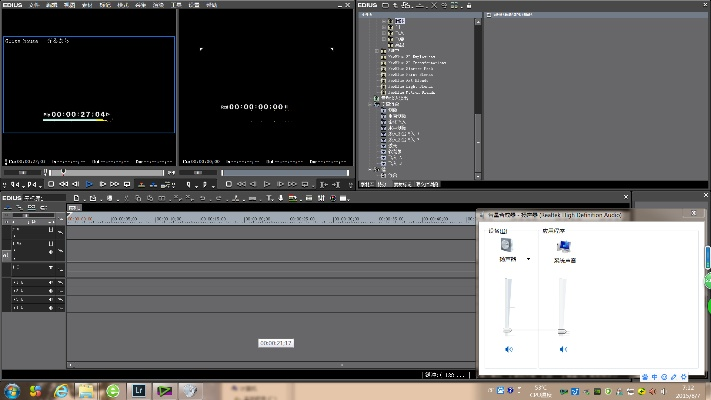711x400 pixels.
Task: Jump to next edit point in recorder
Action: point(336,185)
